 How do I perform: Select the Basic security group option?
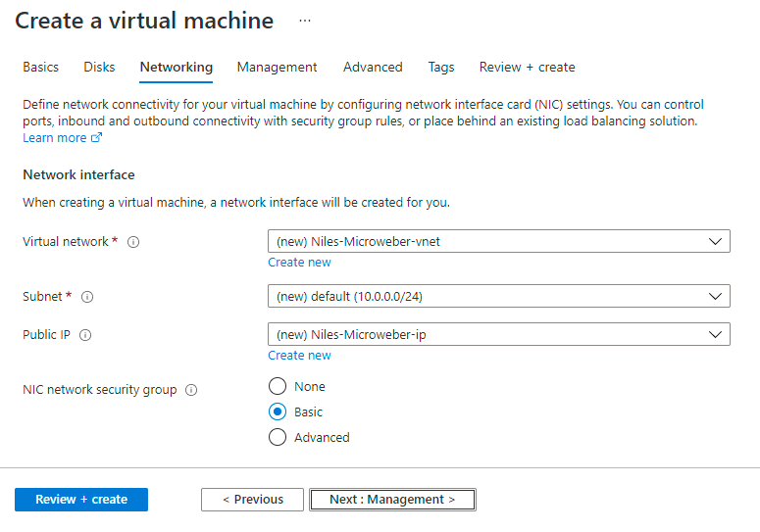pyautogui.click(x=278, y=412)
